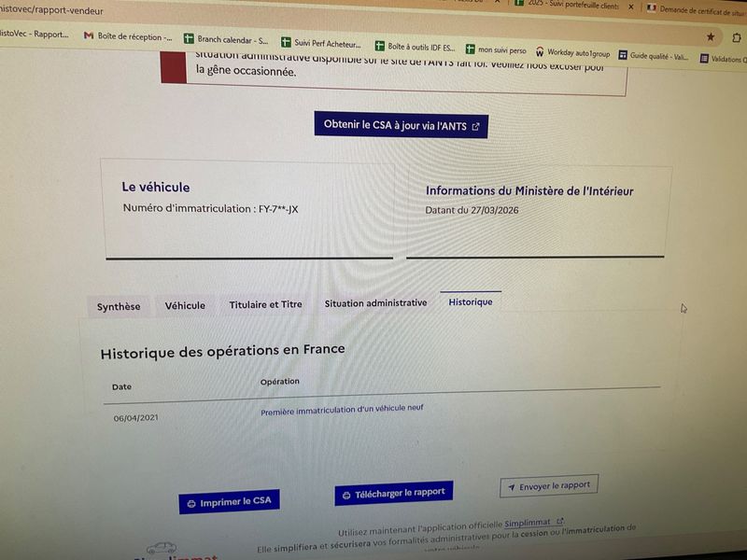Screen dimensions: 747x560
Task: Open the HistoVec - Rapport bookmark
Action: [33, 34]
